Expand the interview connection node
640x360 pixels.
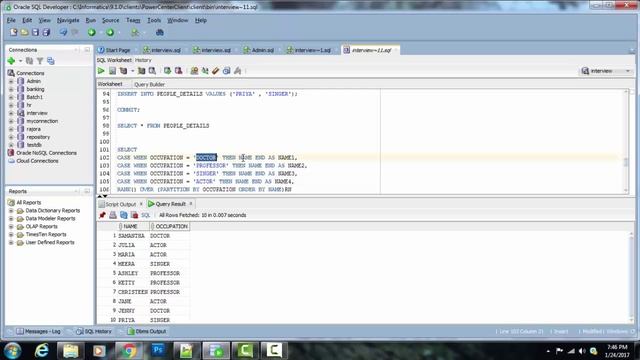11,113
